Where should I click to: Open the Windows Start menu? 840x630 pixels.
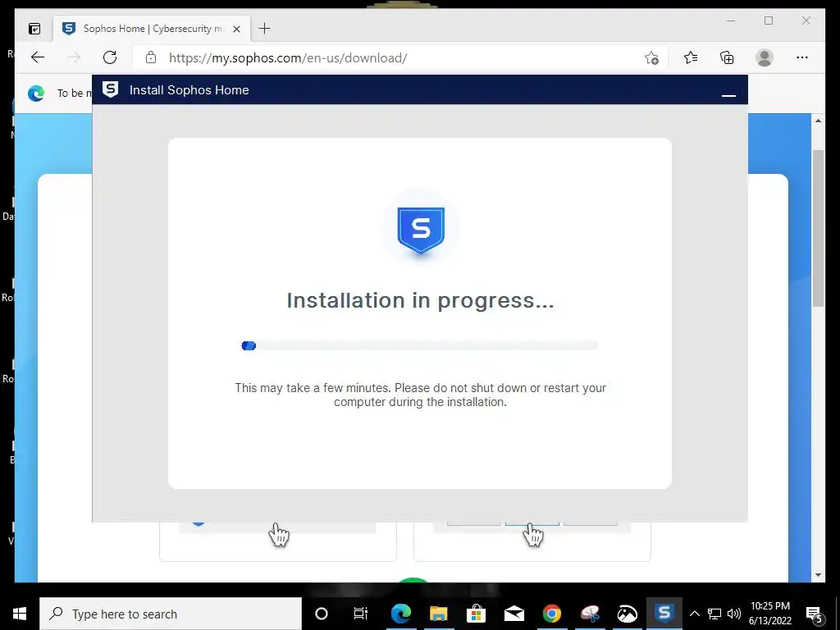pyautogui.click(x=20, y=614)
